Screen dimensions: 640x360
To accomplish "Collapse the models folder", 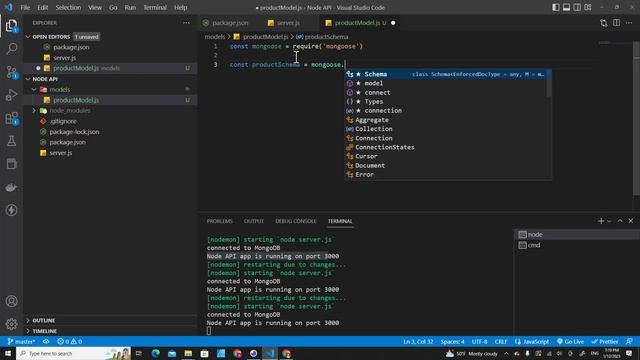I will click(x=34, y=89).
